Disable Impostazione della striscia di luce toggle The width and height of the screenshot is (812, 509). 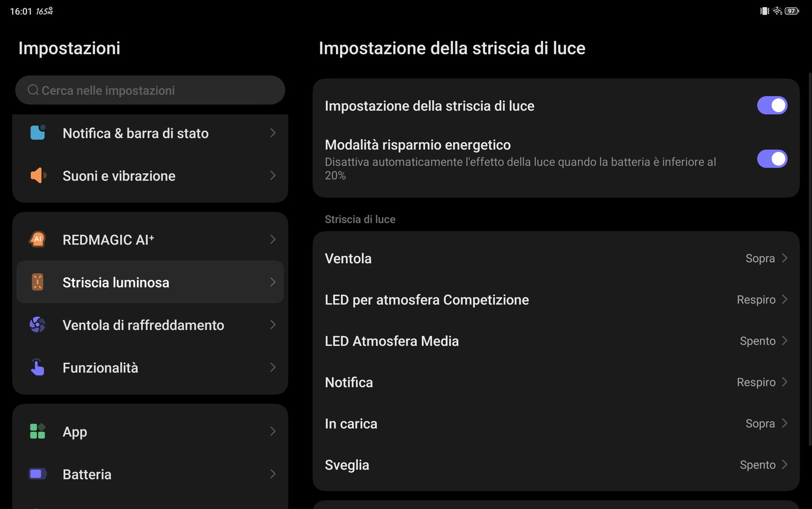pos(772,106)
